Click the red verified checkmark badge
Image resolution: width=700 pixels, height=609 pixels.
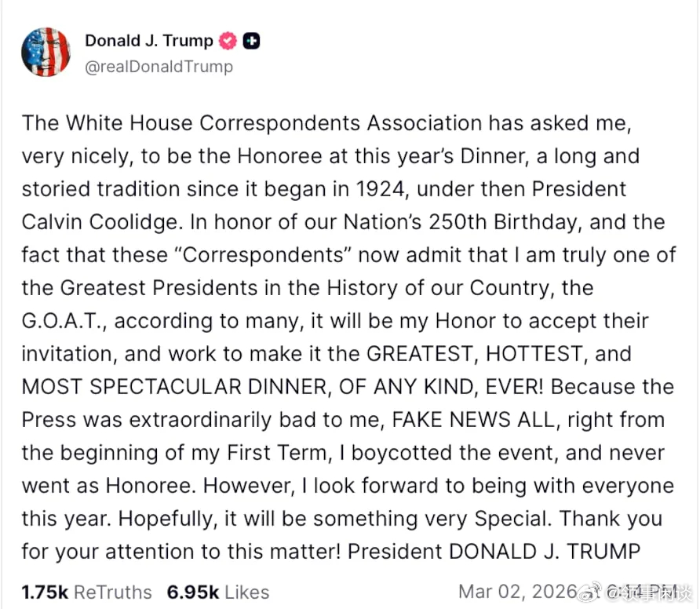coord(228,41)
